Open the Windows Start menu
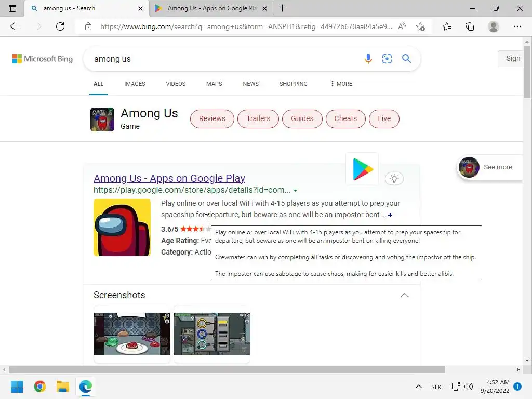Viewport: 532px width, 399px height. click(x=17, y=387)
